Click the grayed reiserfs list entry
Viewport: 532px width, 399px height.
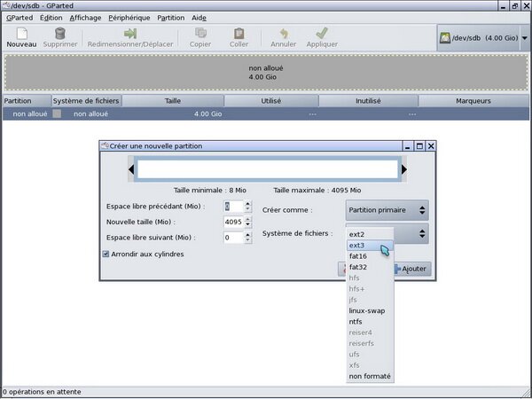370,343
